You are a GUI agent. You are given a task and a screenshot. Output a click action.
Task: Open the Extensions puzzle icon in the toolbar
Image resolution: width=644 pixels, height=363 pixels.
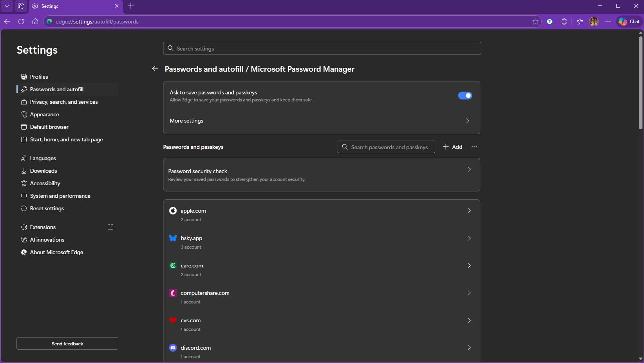pyautogui.click(x=564, y=22)
